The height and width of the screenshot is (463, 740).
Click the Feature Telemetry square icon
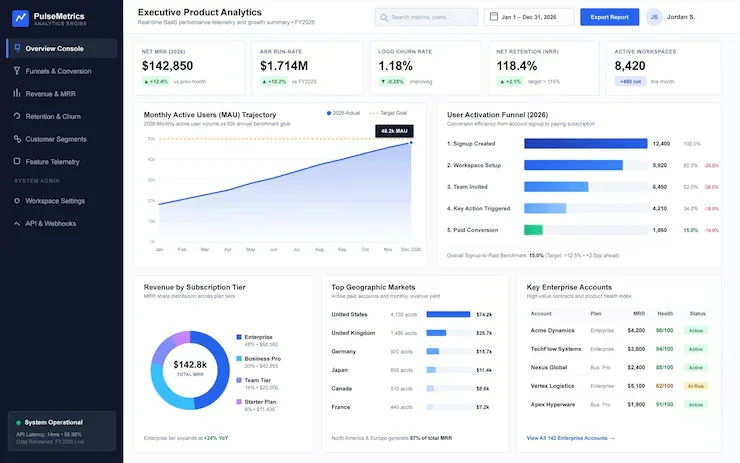point(17,161)
